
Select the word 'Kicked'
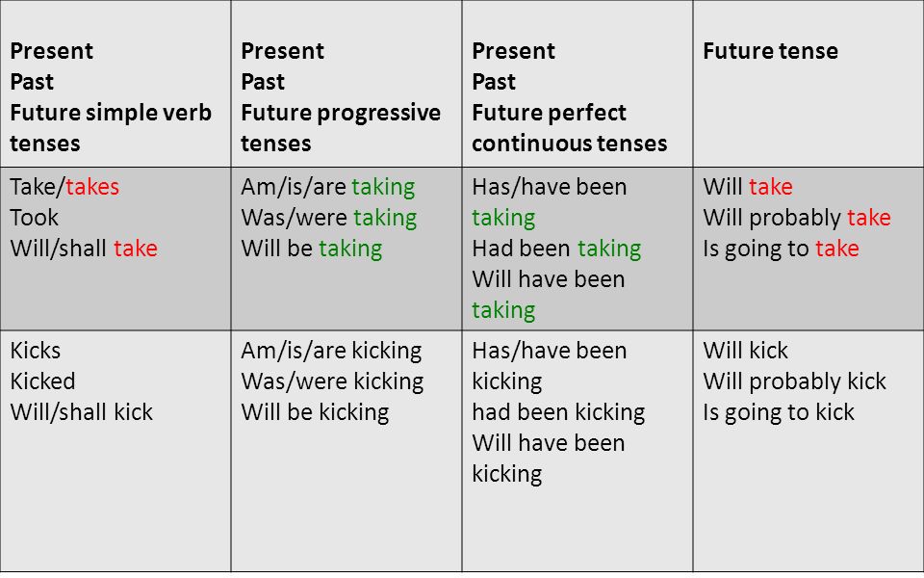tap(42, 381)
